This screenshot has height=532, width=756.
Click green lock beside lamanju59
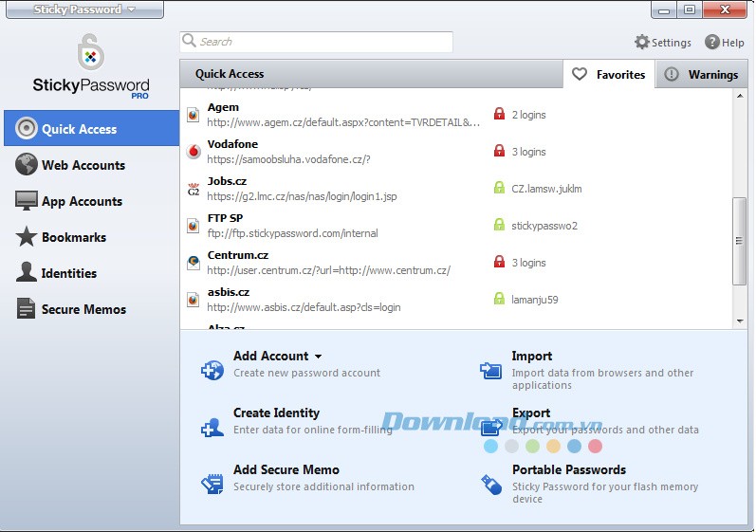500,299
